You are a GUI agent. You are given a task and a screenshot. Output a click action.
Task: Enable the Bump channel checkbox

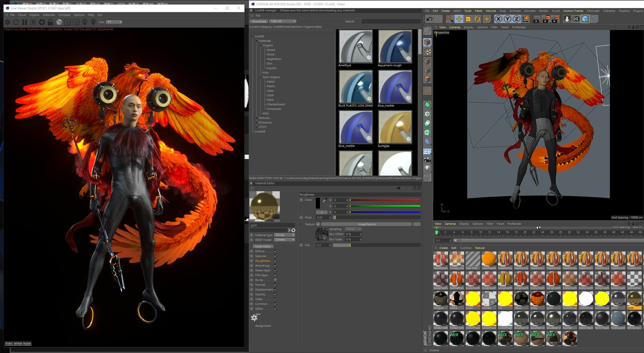point(275,280)
